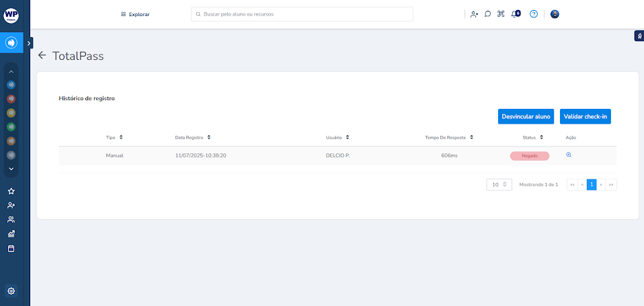
Task: Open the chart reports icon in sidebar
Action: coord(11,234)
